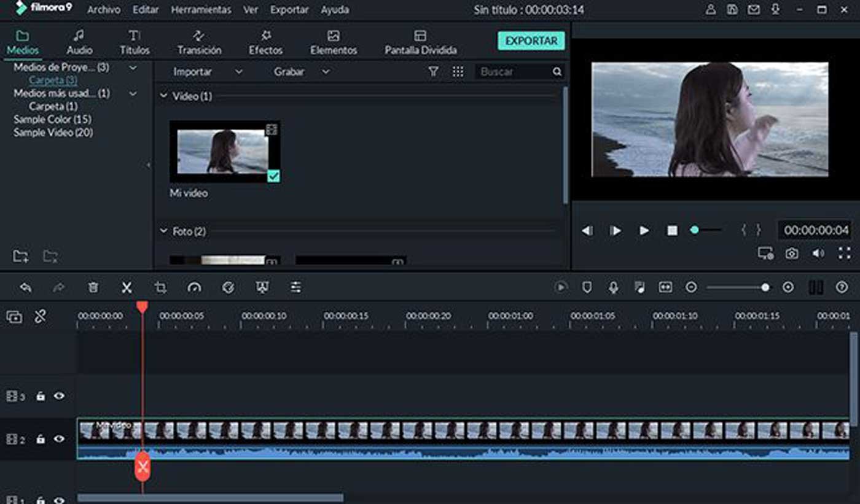Open the edit adjustments sliders icon

click(x=295, y=287)
